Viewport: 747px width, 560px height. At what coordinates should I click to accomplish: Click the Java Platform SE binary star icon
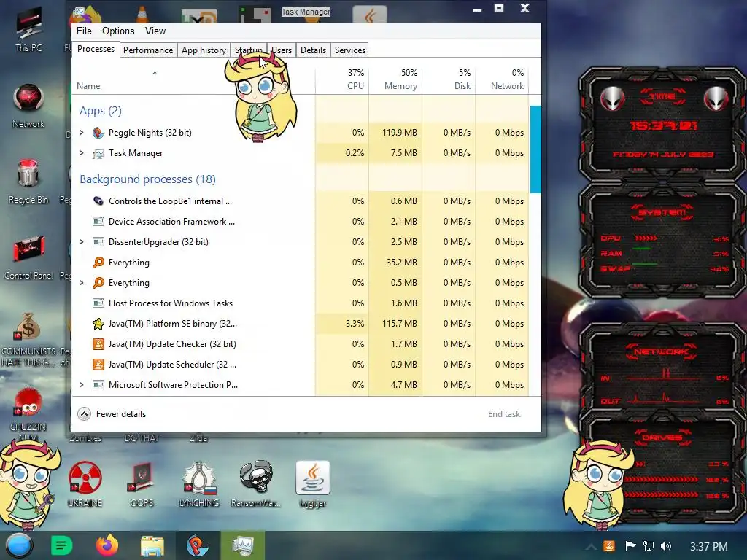tap(98, 324)
